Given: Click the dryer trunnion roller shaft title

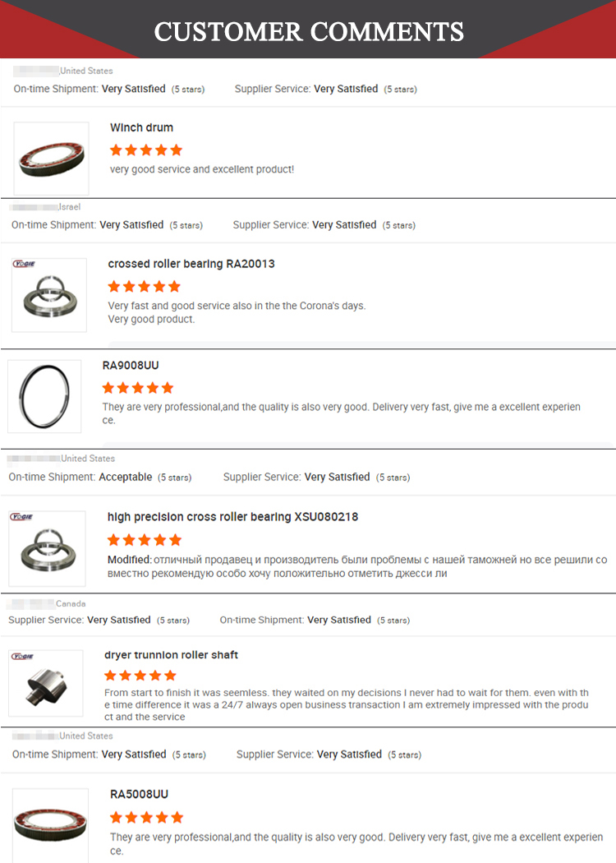Looking at the screenshot, I should pos(171,655).
